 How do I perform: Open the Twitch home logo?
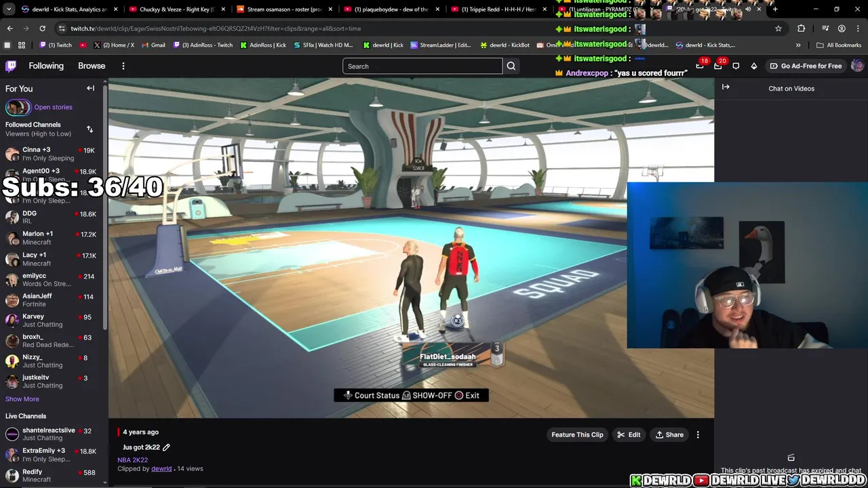(11, 66)
